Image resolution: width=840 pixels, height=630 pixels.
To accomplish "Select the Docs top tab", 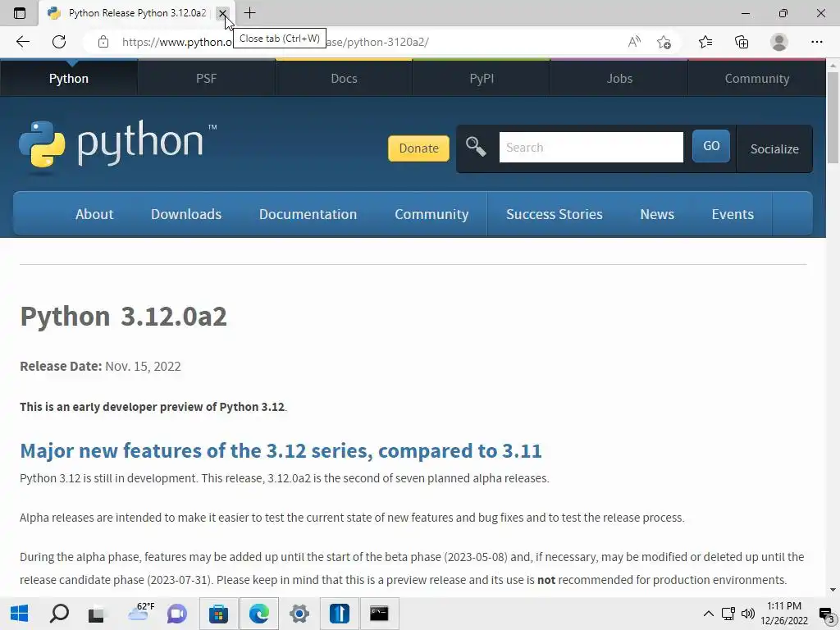I will coord(344,78).
